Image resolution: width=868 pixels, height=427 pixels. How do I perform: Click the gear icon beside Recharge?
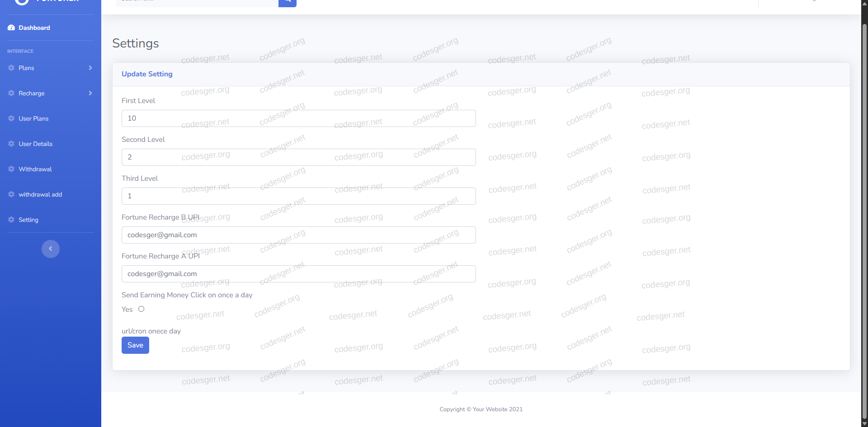(11, 93)
